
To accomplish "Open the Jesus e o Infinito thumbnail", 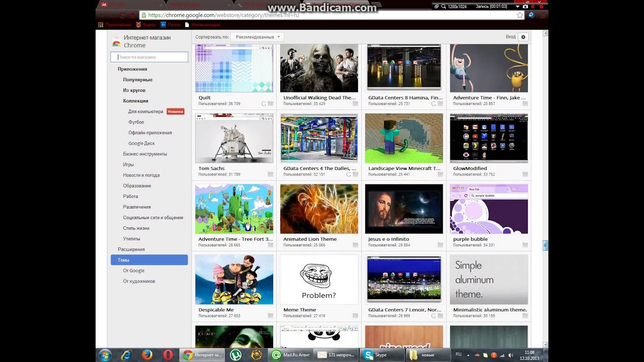I will click(x=404, y=209).
